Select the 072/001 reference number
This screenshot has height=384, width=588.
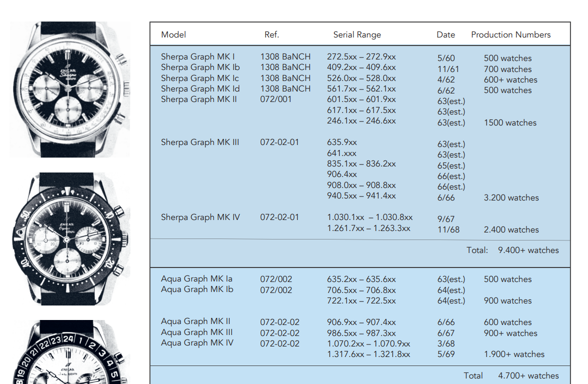pyautogui.click(x=276, y=99)
